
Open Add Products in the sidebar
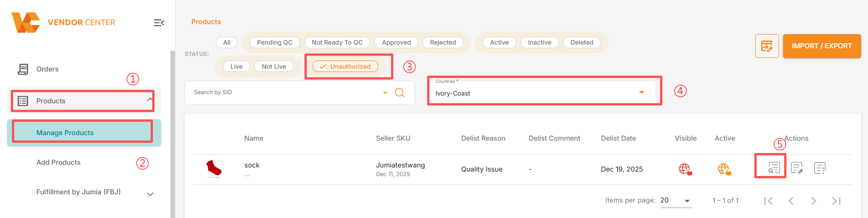(x=58, y=162)
